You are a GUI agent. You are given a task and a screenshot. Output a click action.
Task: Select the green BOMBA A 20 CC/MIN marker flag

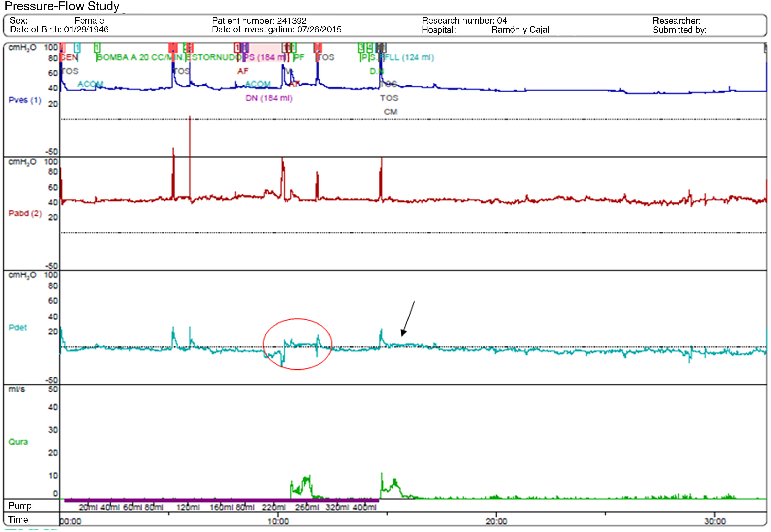tap(97, 48)
